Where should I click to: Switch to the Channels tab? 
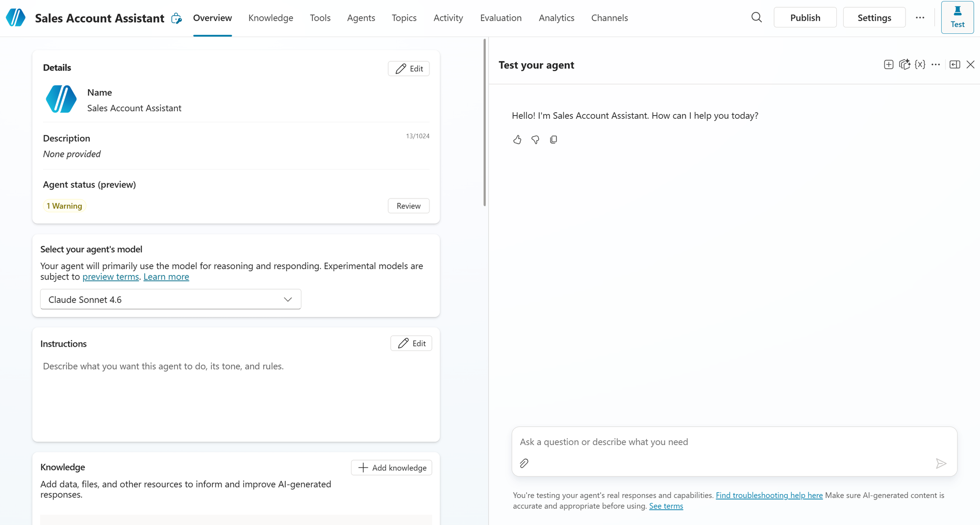[609, 18]
